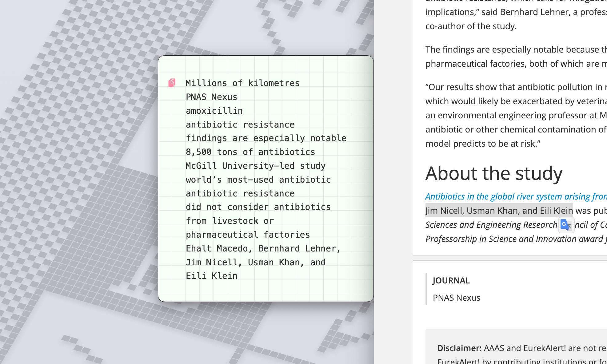Click the "Ehalt Macedo, Bernhard Lehner" author line
Image resolution: width=607 pixels, height=364 pixels.
coord(263,248)
